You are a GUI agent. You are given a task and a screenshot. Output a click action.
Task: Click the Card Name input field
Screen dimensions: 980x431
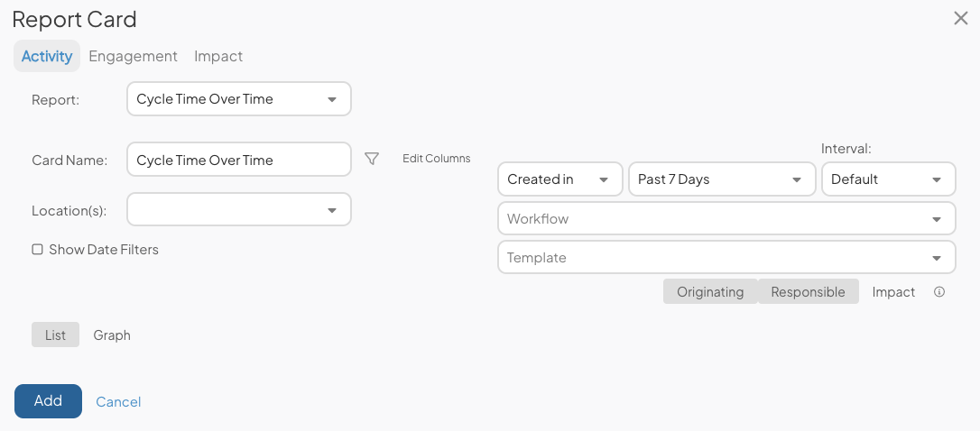[x=239, y=160]
